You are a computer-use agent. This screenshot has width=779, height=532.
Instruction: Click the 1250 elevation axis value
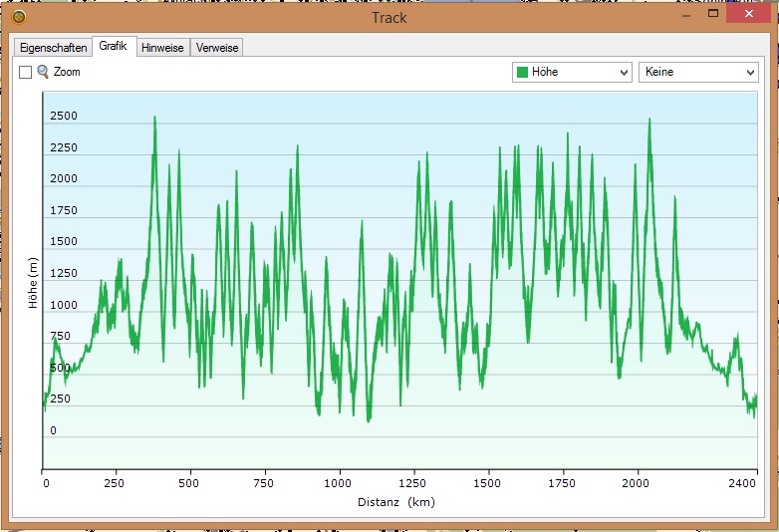[64, 273]
